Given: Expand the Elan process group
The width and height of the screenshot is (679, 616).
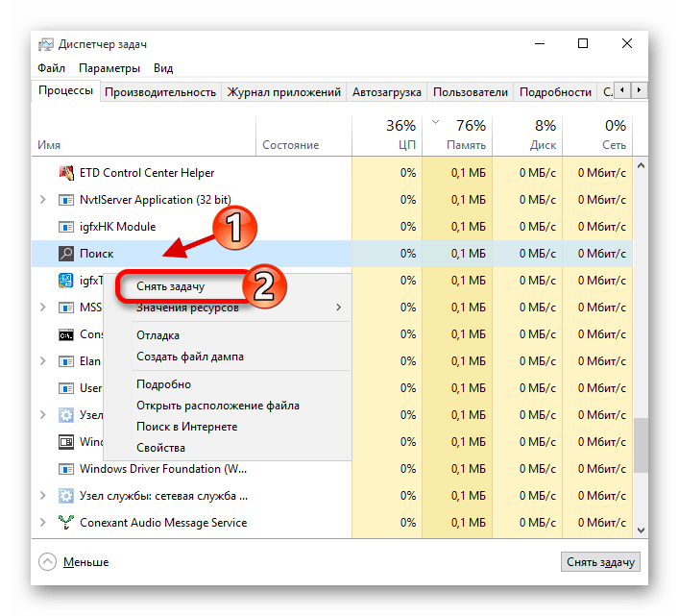Looking at the screenshot, I should pyautogui.click(x=43, y=360).
